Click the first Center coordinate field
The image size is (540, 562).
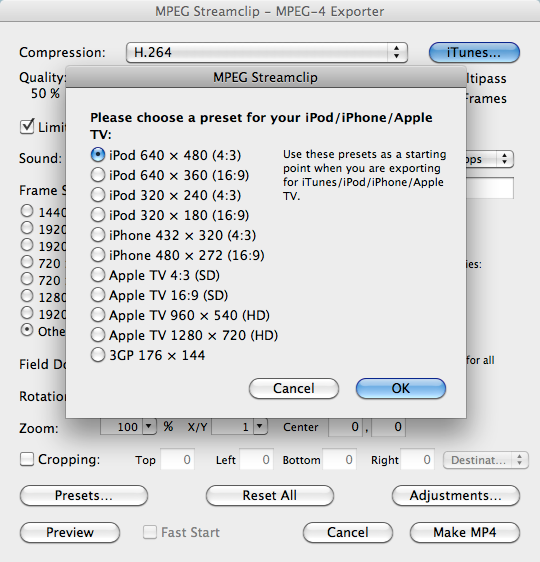[345, 427]
